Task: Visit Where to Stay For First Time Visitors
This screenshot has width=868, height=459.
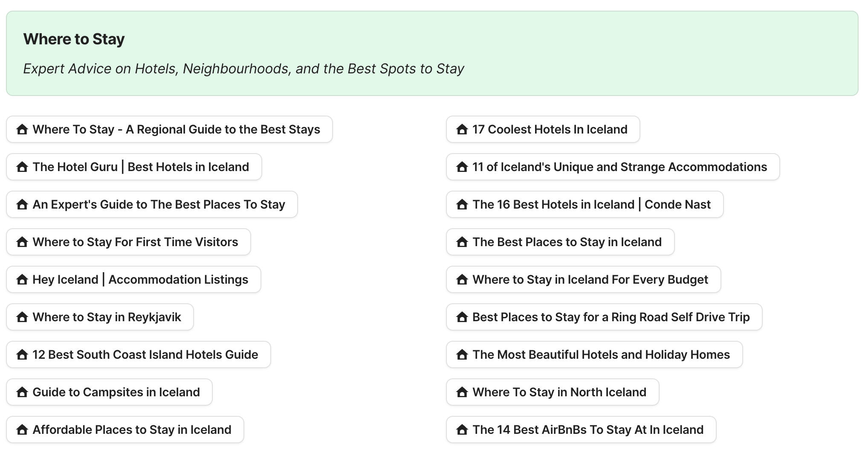Action: (x=135, y=242)
